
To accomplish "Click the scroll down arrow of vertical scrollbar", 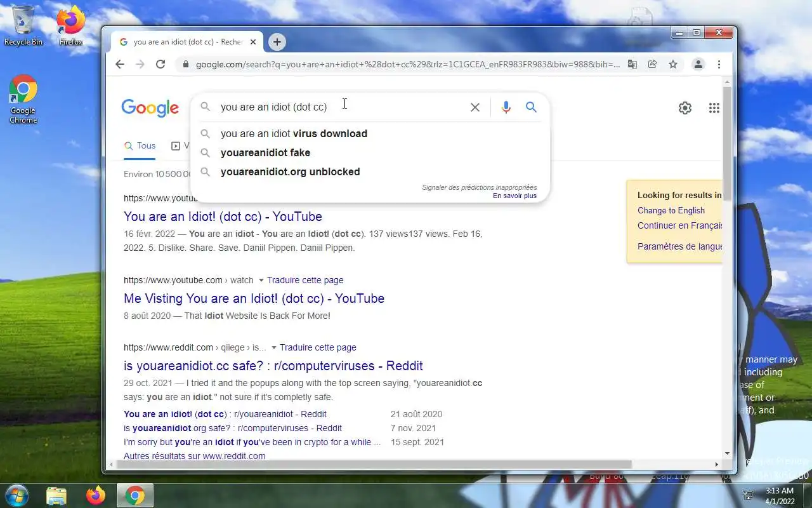I will pyautogui.click(x=727, y=454).
